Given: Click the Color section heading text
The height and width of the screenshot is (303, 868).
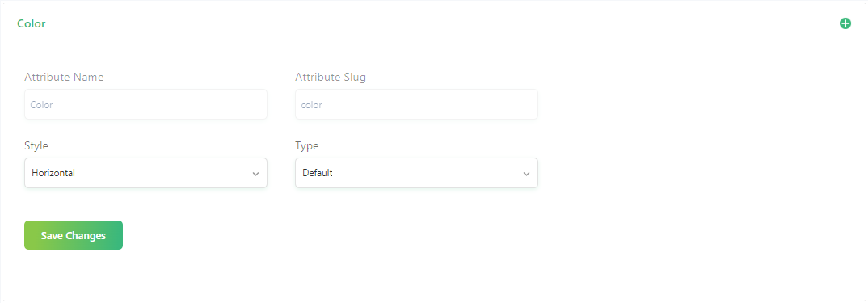Looking at the screenshot, I should click(x=31, y=23).
